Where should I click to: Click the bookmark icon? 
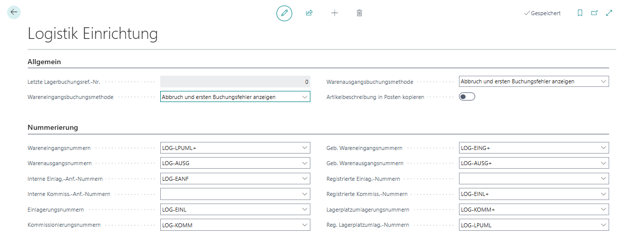point(580,13)
